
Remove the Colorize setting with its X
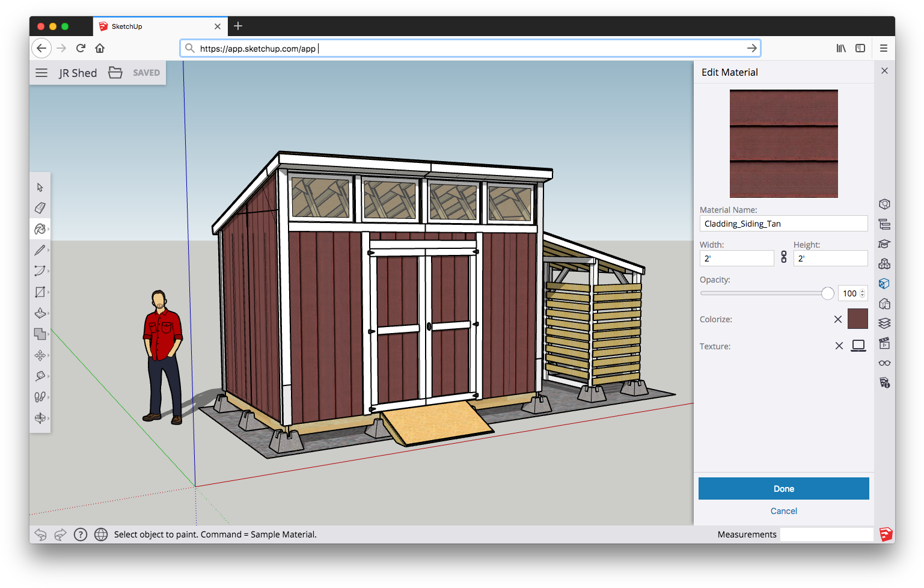[838, 319]
